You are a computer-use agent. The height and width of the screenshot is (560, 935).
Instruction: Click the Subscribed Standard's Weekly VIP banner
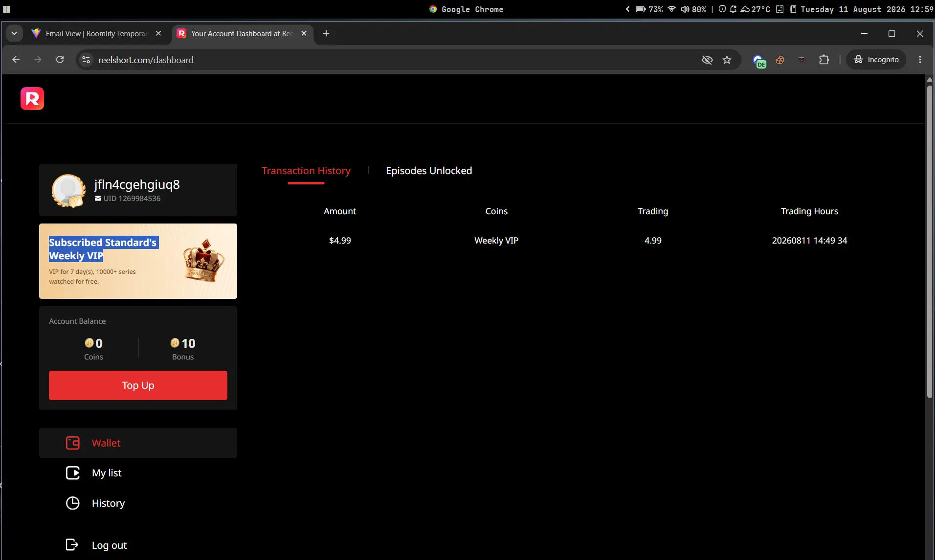[x=138, y=261]
